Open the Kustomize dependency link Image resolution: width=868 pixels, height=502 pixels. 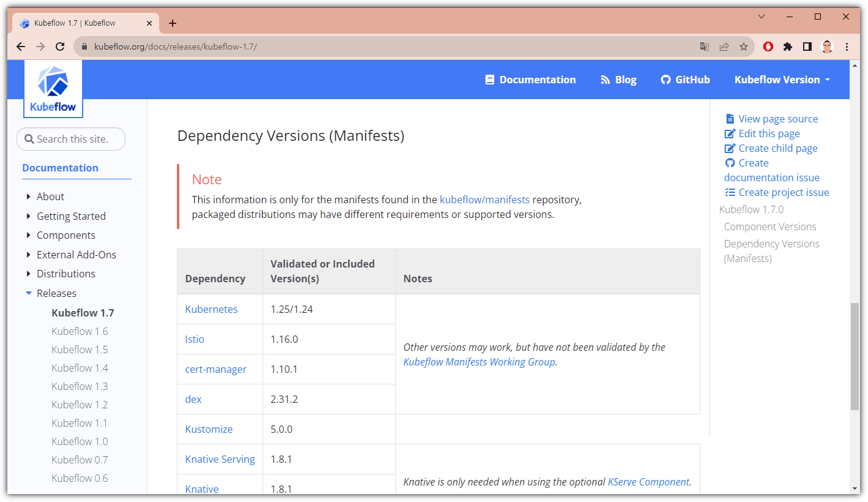pos(209,429)
